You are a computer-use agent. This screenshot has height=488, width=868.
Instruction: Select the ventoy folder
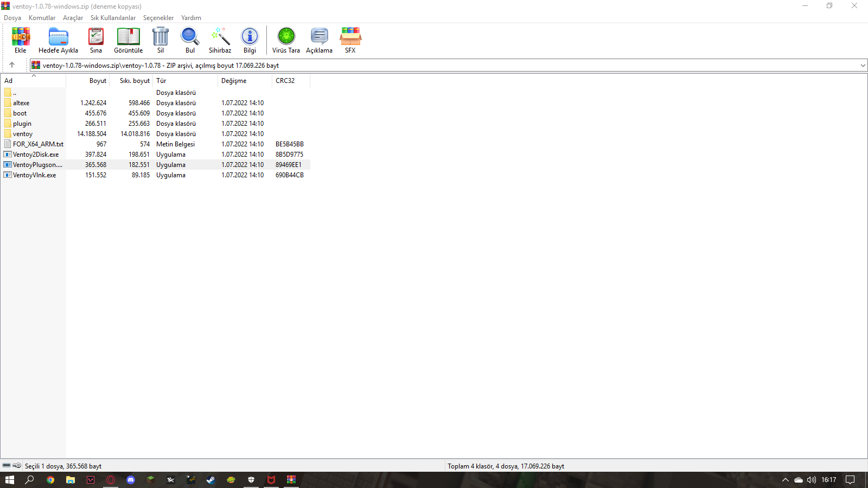(x=156, y=134)
